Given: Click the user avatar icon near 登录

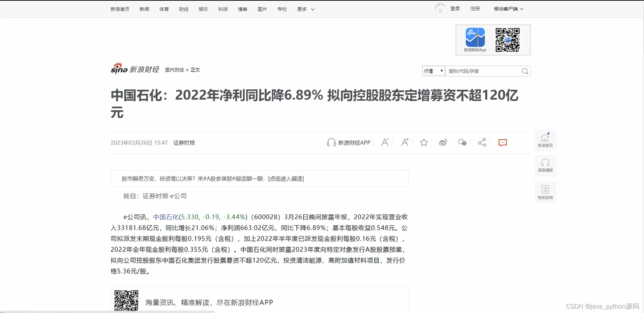Looking at the screenshot, I should 440,8.
